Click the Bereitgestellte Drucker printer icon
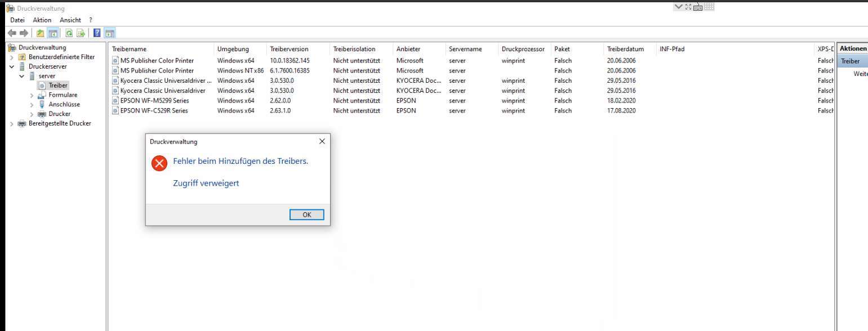The height and width of the screenshot is (331, 868). pyautogui.click(x=23, y=123)
